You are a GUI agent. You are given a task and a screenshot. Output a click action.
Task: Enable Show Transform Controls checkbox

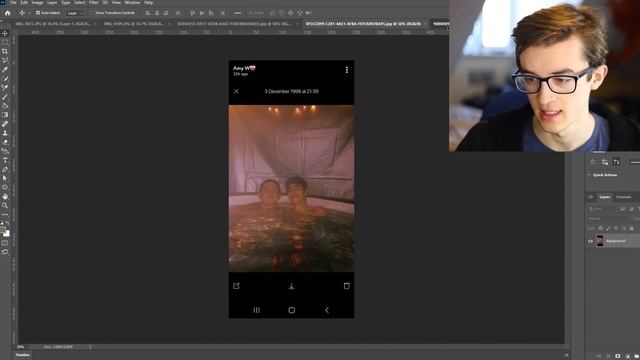coord(92,13)
